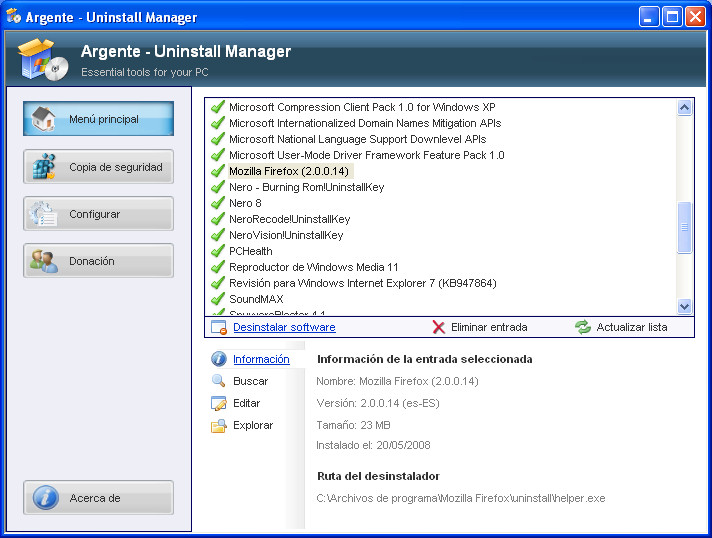
Task: Select Reproductor de Windows Media 11 entry
Action: 313,267
